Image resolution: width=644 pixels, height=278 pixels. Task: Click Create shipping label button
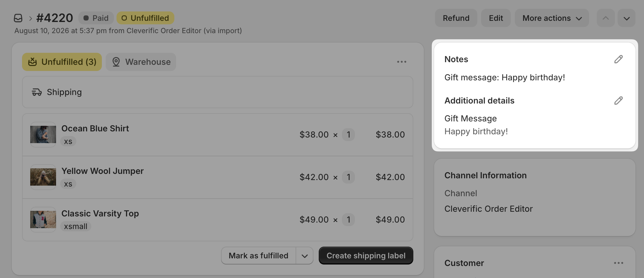click(x=366, y=256)
